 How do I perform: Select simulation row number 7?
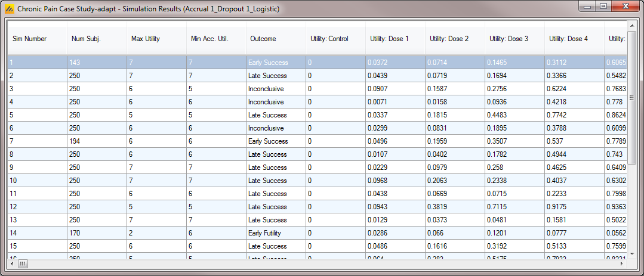(37, 141)
